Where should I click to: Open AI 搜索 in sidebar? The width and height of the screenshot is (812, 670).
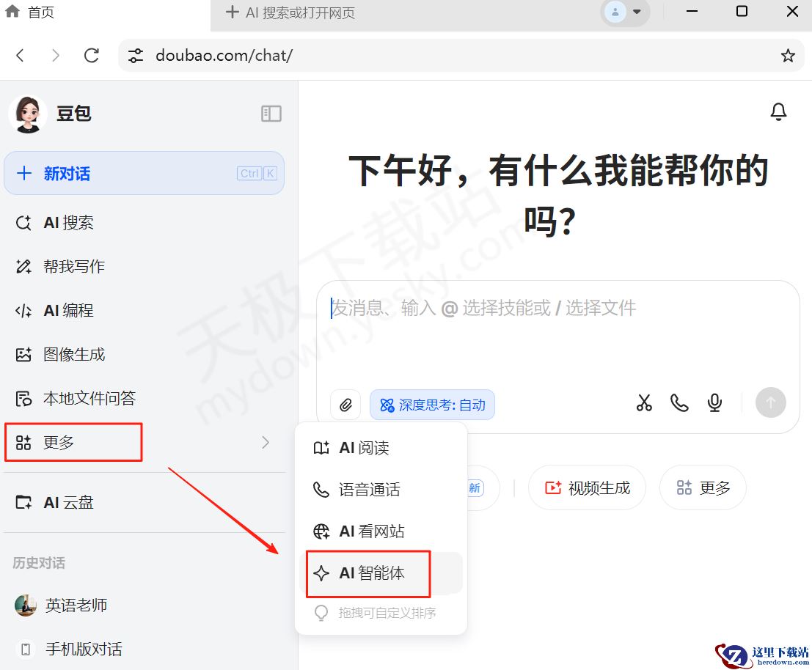coord(144,223)
